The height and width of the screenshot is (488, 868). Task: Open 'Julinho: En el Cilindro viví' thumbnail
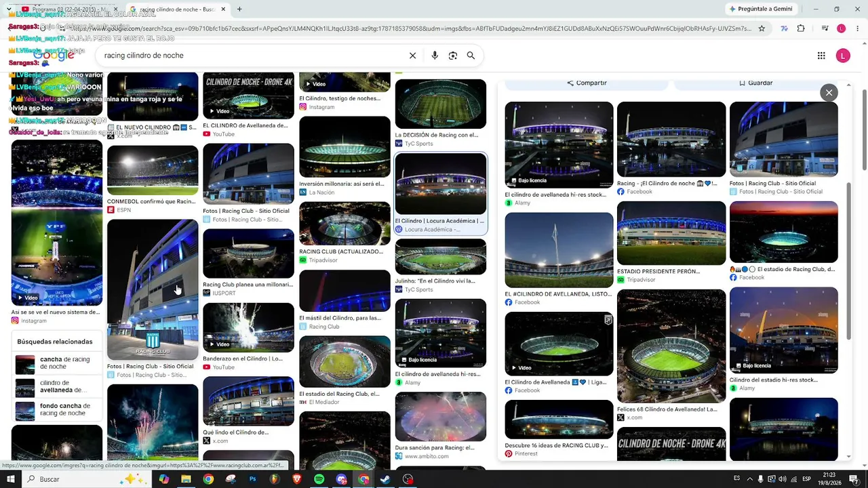click(x=441, y=256)
